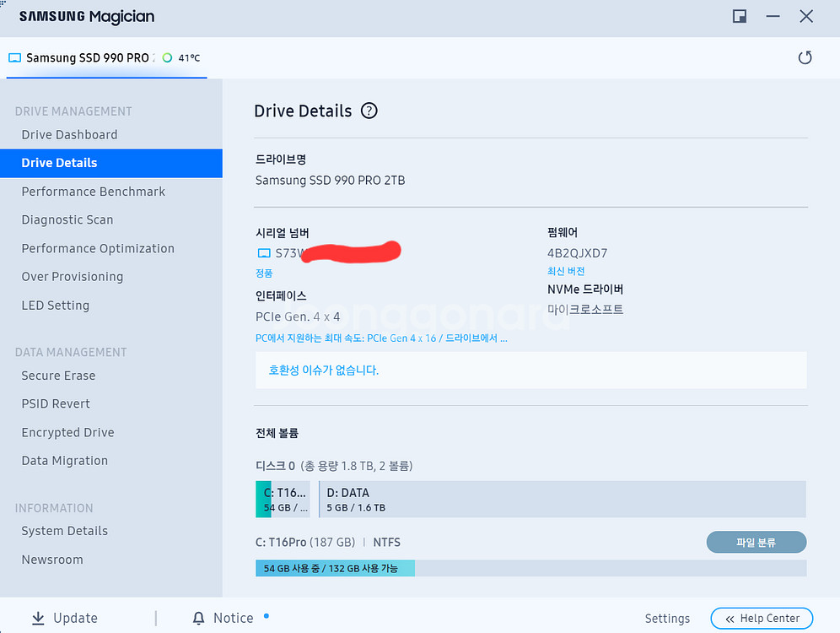Click the 마이크로소프트 NVMe driver text

pyautogui.click(x=585, y=309)
